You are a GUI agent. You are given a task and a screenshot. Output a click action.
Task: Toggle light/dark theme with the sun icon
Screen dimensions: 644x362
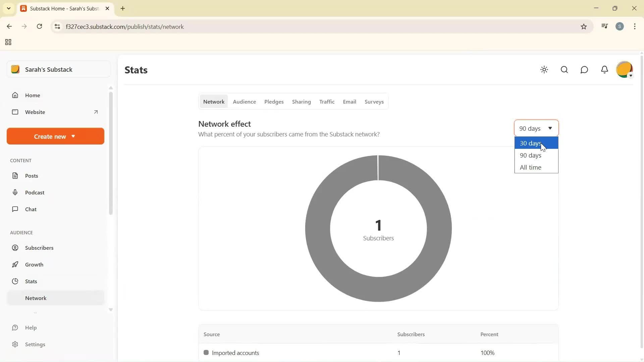pos(544,70)
